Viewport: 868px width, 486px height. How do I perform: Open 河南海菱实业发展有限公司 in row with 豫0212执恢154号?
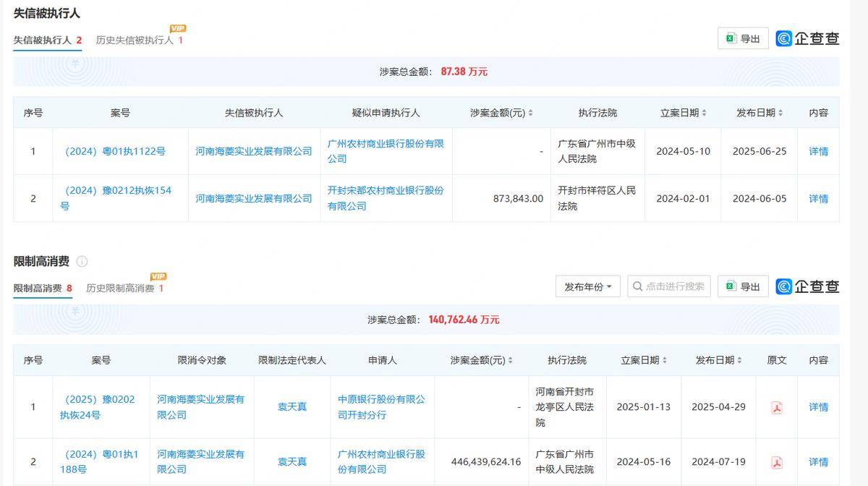click(254, 198)
